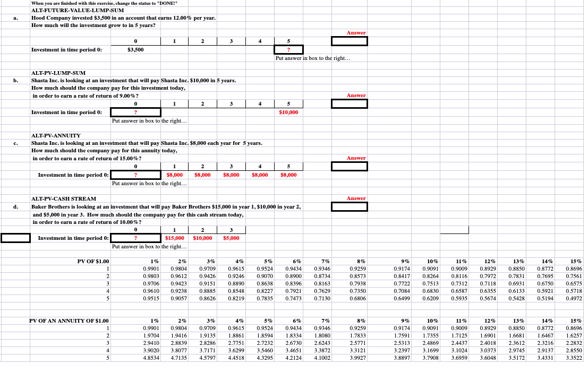
Task: Click the Baker Brothers problem description line
Action: pyautogui.click(x=166, y=207)
